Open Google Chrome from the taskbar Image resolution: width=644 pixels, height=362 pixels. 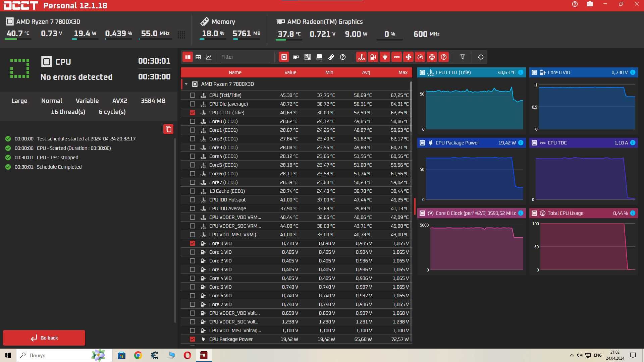tap(138, 355)
